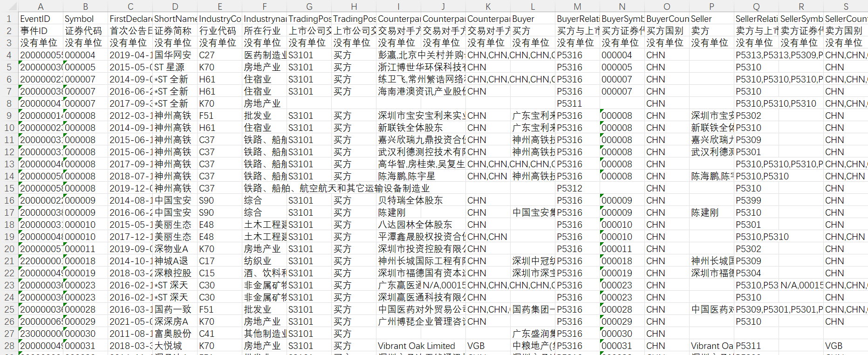The width and height of the screenshot is (868, 355).
Task: Click the C17 industry code cell
Action: tap(219, 261)
